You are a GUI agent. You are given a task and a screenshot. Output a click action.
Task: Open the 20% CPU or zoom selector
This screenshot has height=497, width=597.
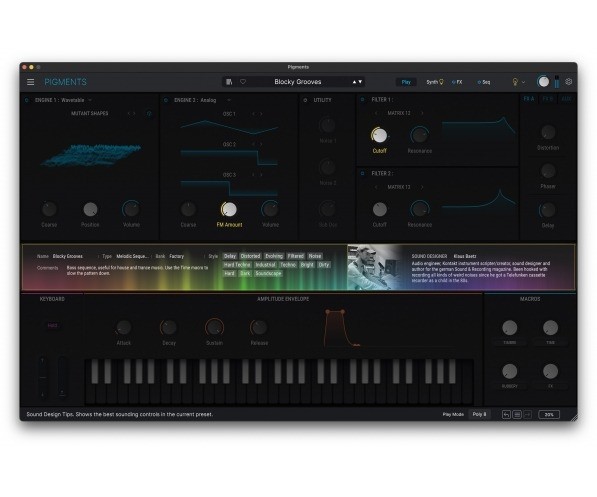(549, 414)
